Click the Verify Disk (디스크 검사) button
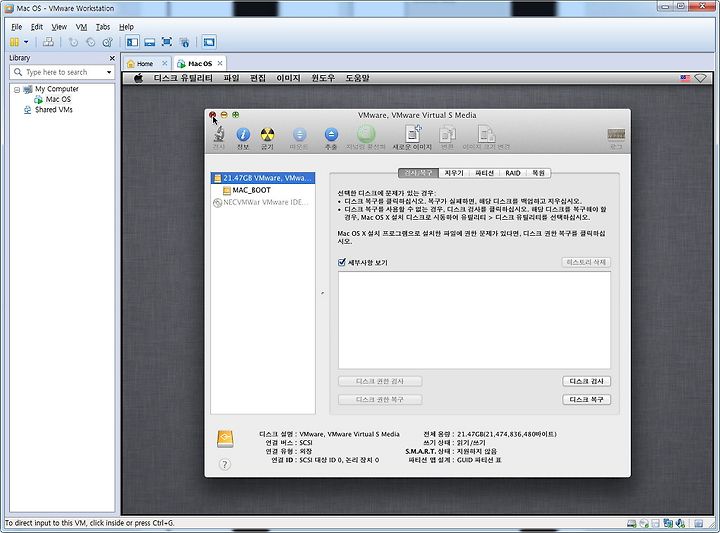Viewport: 720px width, 533px height. (x=586, y=381)
